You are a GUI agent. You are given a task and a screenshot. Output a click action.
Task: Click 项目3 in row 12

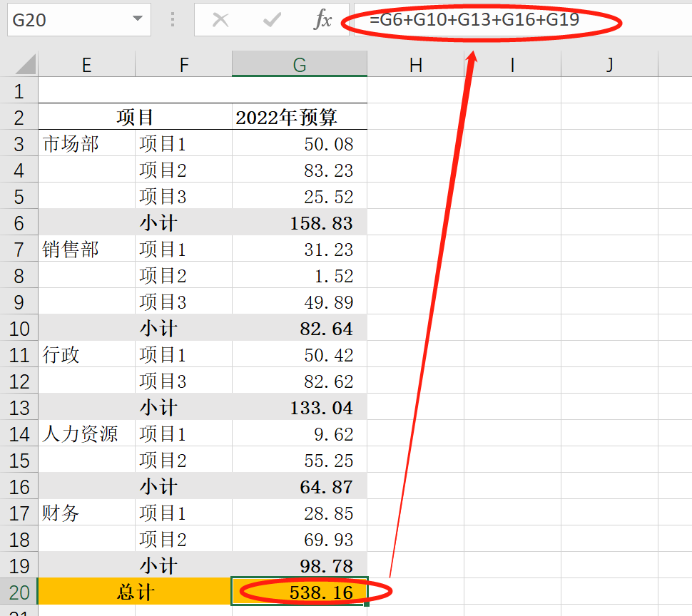point(183,381)
